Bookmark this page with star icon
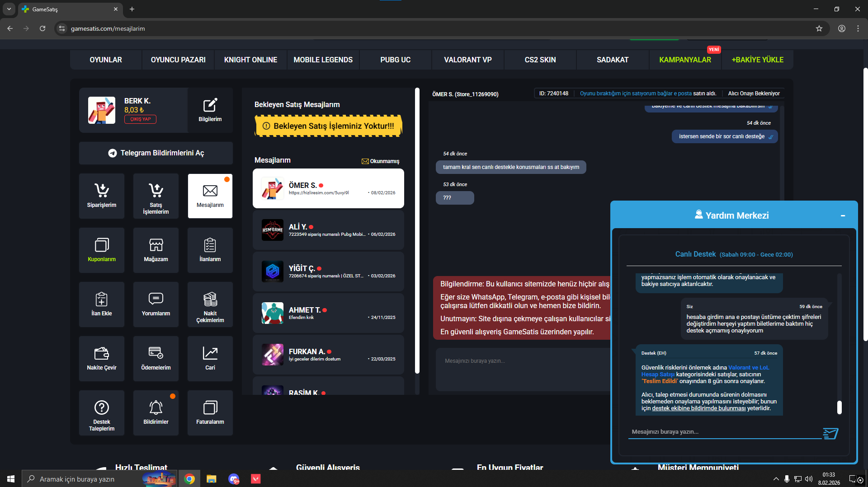Image resolution: width=868 pixels, height=487 pixels. pos(819,28)
